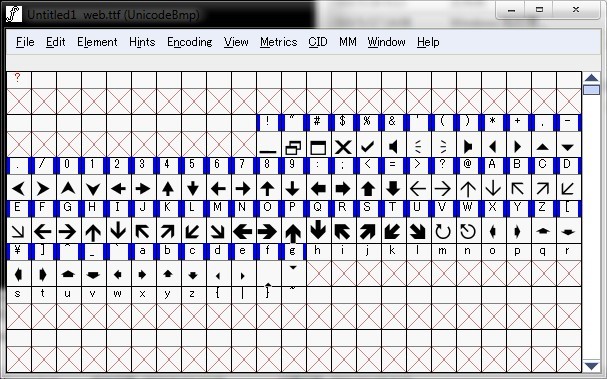Maximize the FontForge window

coord(539,10)
